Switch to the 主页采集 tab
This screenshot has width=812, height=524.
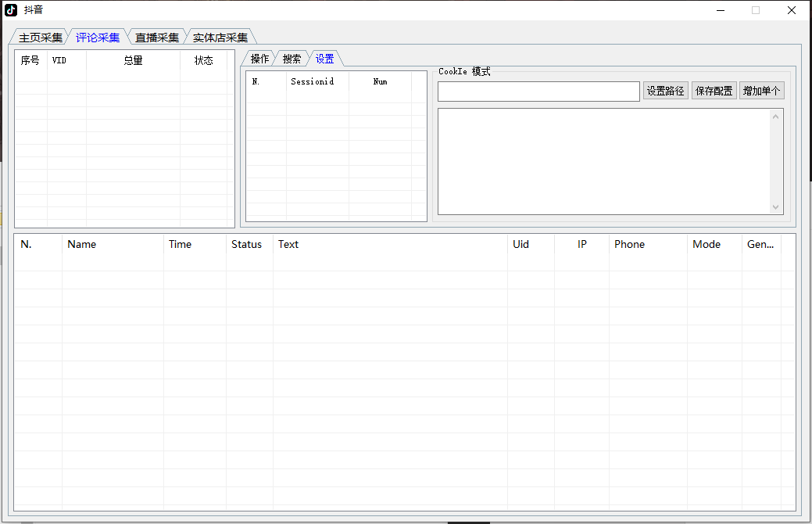pos(40,38)
